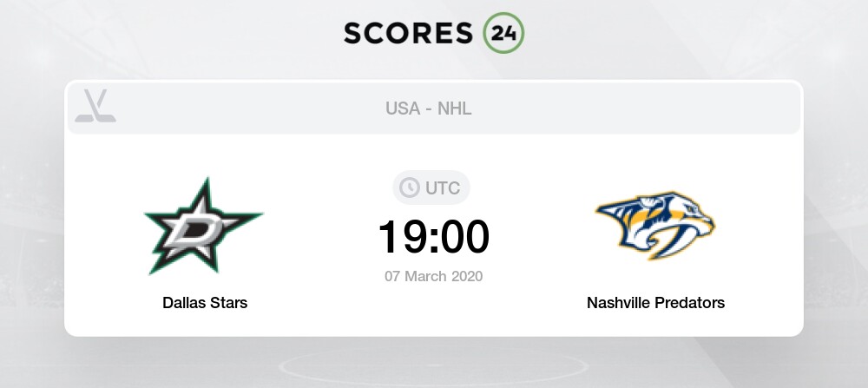This screenshot has width=868, height=388.
Task: Open the UTC timezone pill
Action: (x=431, y=187)
